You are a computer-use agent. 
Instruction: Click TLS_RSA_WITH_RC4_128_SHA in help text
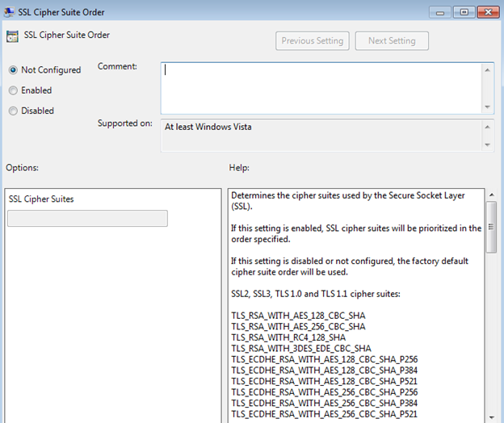288,337
